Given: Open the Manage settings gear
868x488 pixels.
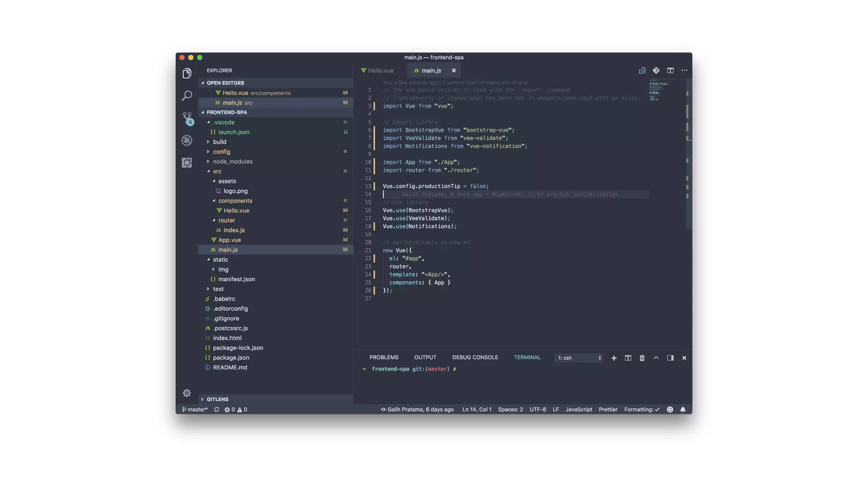Looking at the screenshot, I should [x=186, y=393].
